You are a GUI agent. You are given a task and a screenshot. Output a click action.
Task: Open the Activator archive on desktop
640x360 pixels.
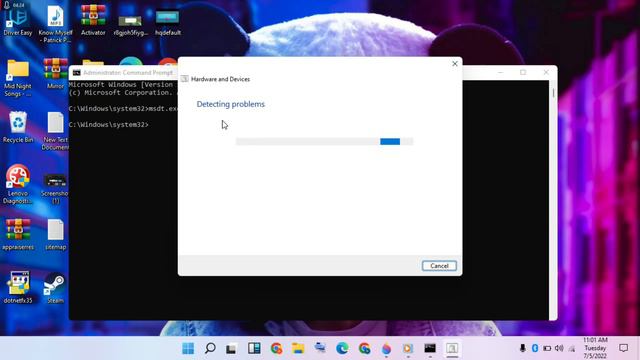coord(93,20)
